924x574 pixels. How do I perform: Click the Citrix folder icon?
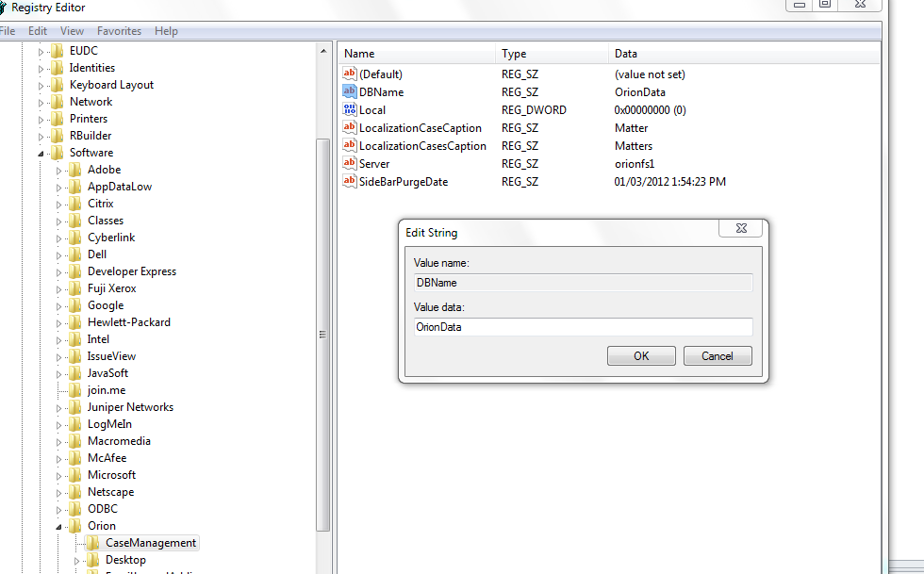[x=74, y=204]
